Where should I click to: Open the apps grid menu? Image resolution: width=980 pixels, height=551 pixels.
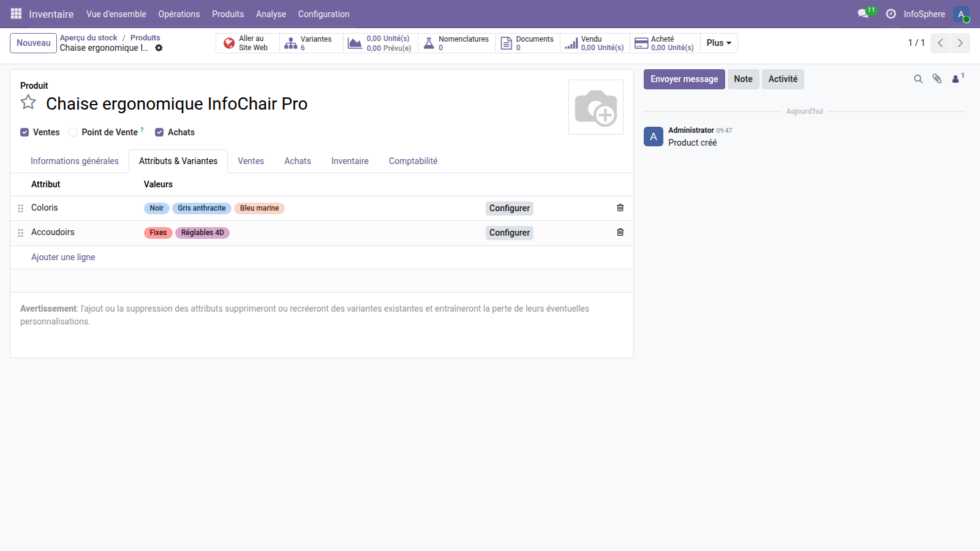click(16, 13)
